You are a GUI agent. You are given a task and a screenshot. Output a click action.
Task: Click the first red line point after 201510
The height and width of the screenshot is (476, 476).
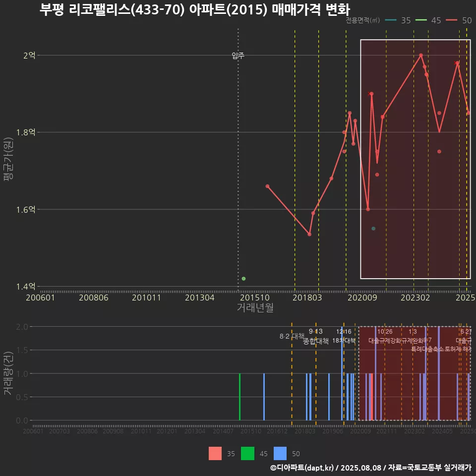point(267,186)
